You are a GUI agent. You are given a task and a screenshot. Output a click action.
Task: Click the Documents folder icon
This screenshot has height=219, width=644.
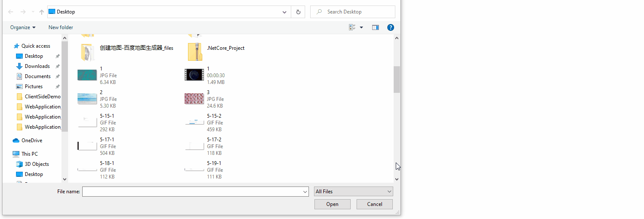point(19,76)
